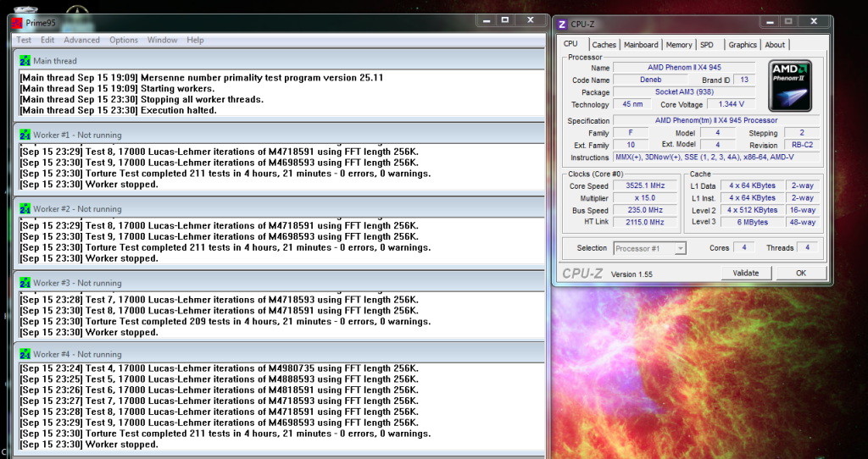Image resolution: width=868 pixels, height=459 pixels.
Task: Click the 'Worker #1 - Not running' title
Action: click(x=77, y=135)
